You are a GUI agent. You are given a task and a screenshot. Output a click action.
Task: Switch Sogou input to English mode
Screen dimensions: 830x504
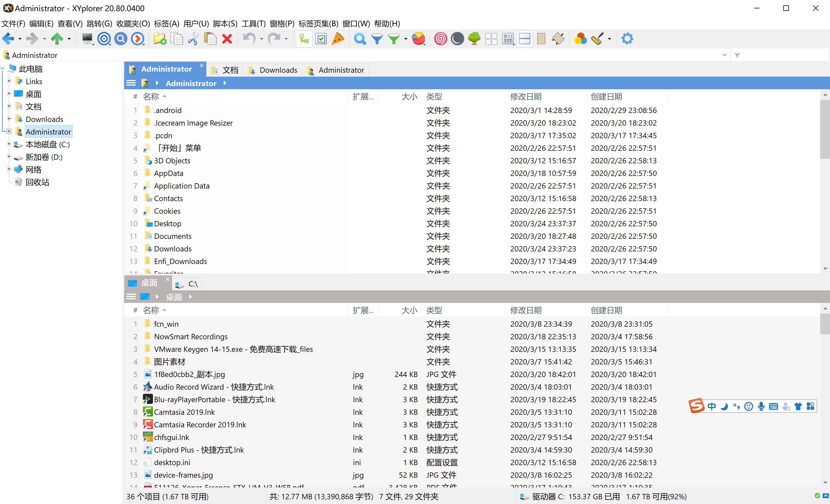tap(712, 406)
